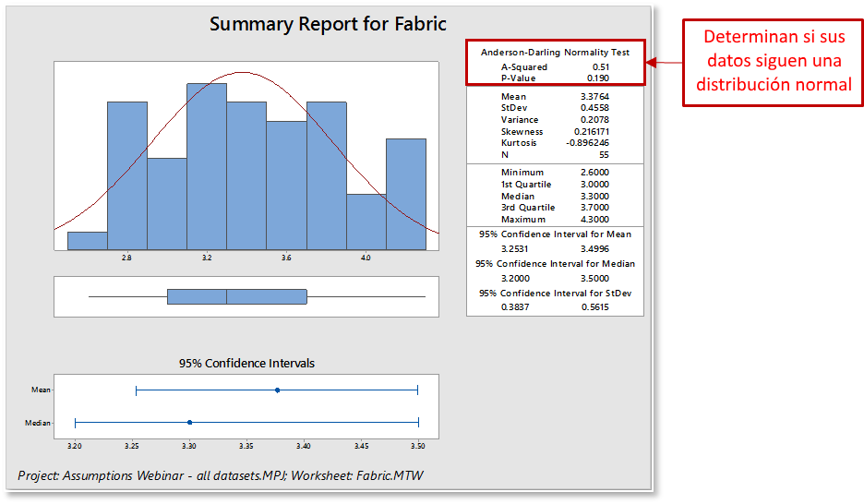864x504 pixels.
Task: Select the Kurtosis statistic row
Action: tap(555, 143)
